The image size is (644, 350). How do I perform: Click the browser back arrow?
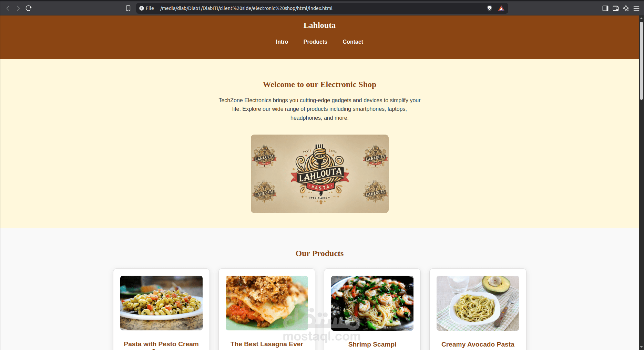8,8
